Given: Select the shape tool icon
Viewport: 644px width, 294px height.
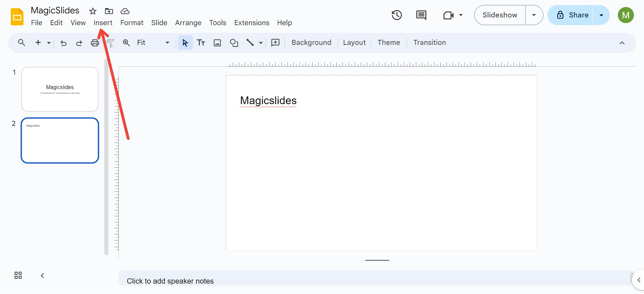Looking at the screenshot, I should (234, 43).
